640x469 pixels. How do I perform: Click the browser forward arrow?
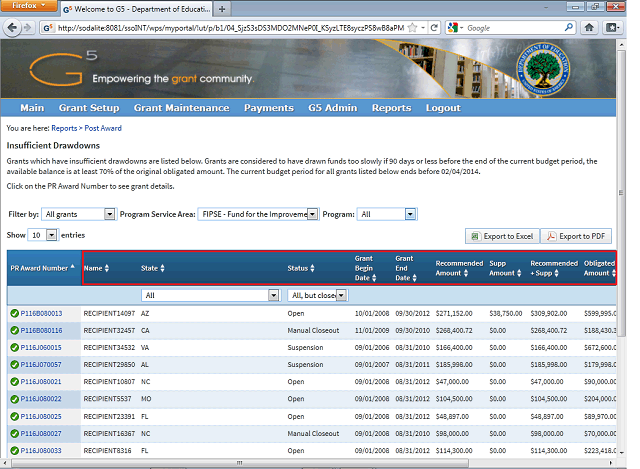point(28,28)
